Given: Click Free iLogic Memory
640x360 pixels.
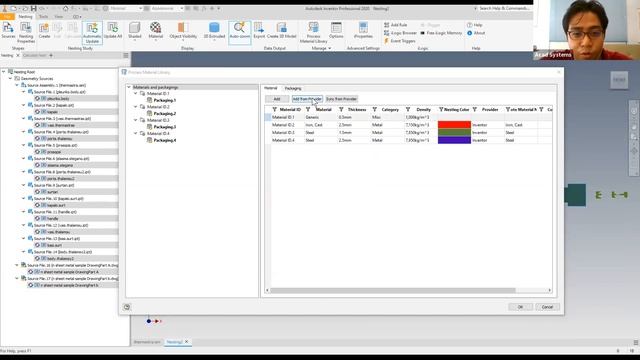Looking at the screenshot, I should click(441, 33).
